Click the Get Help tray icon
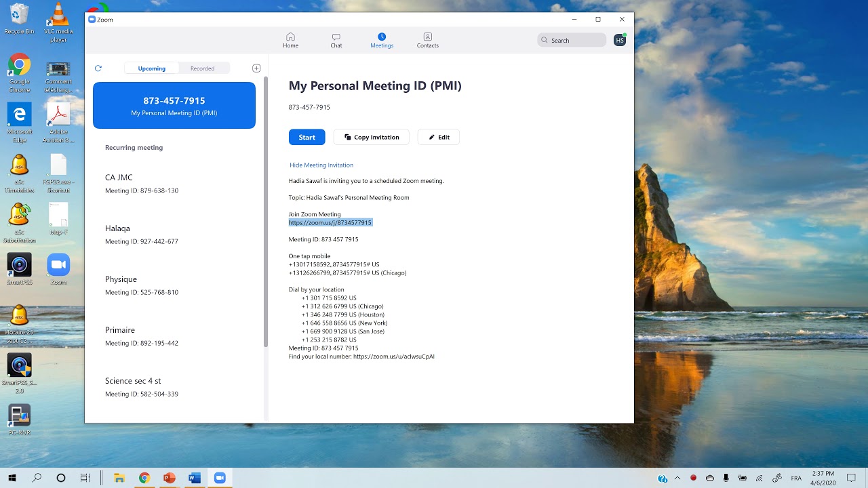 (x=663, y=479)
